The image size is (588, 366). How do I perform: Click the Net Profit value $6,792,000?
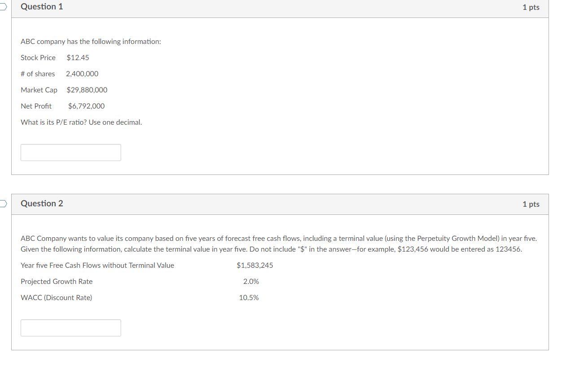[x=87, y=106]
